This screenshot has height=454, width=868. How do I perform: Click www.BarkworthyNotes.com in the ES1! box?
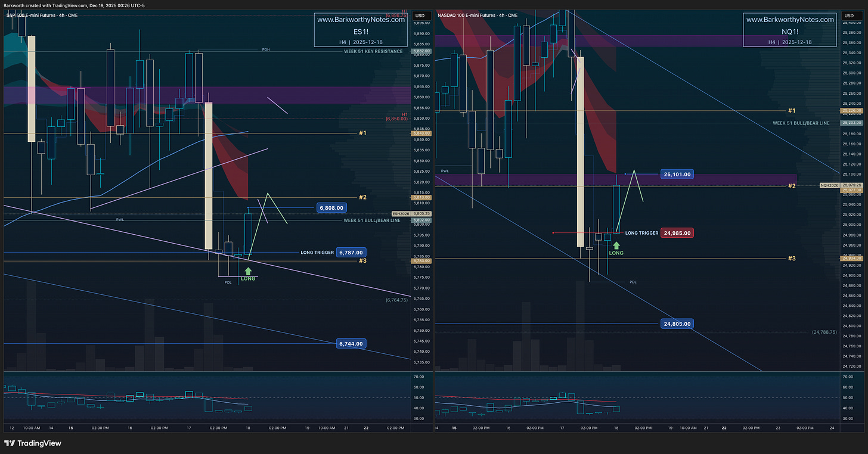click(x=361, y=20)
